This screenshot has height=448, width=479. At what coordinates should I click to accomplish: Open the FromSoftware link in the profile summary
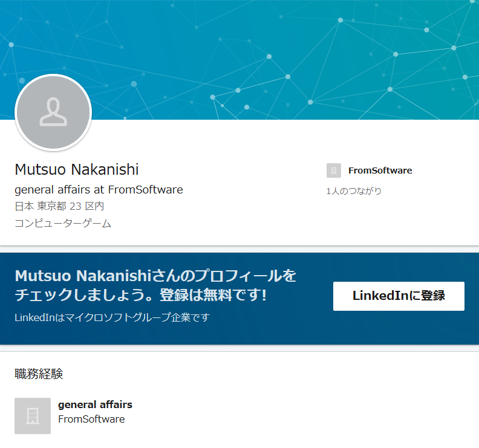tap(380, 170)
